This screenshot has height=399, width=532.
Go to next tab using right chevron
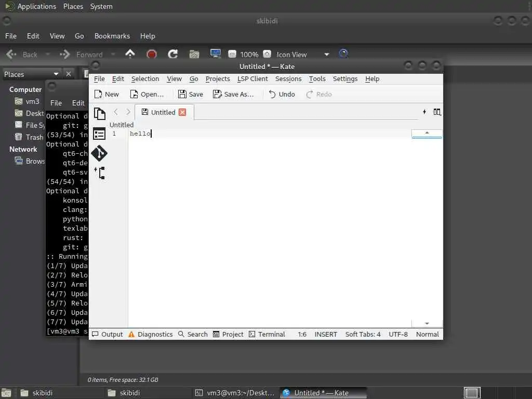(x=128, y=112)
